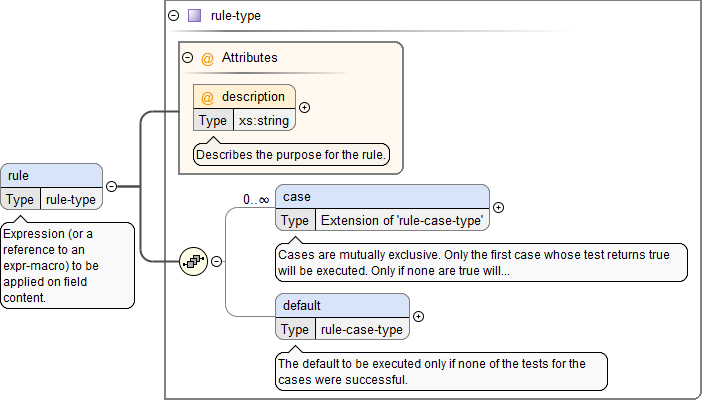Click the description attribute's annotation text
This screenshot has height=401, width=703.
292,155
